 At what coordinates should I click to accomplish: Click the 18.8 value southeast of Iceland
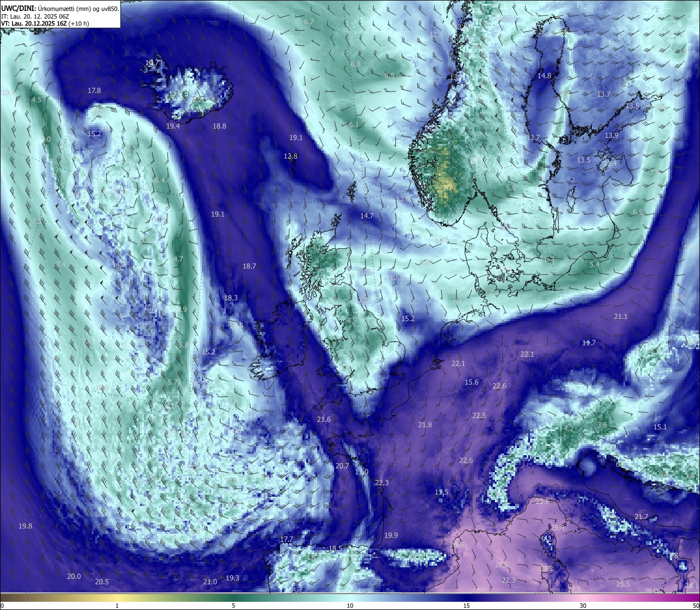pos(219,126)
